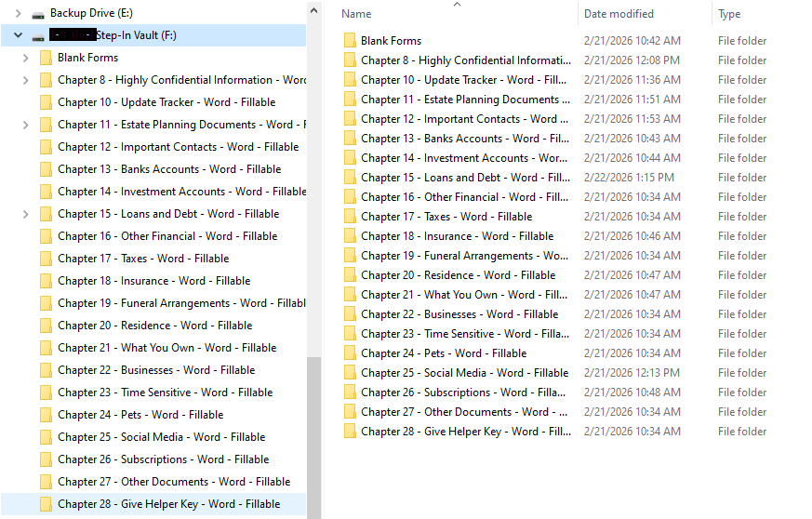Image resolution: width=812 pixels, height=519 pixels.
Task: Expand the Backup Drive (E:) tree node
Action: (x=18, y=13)
